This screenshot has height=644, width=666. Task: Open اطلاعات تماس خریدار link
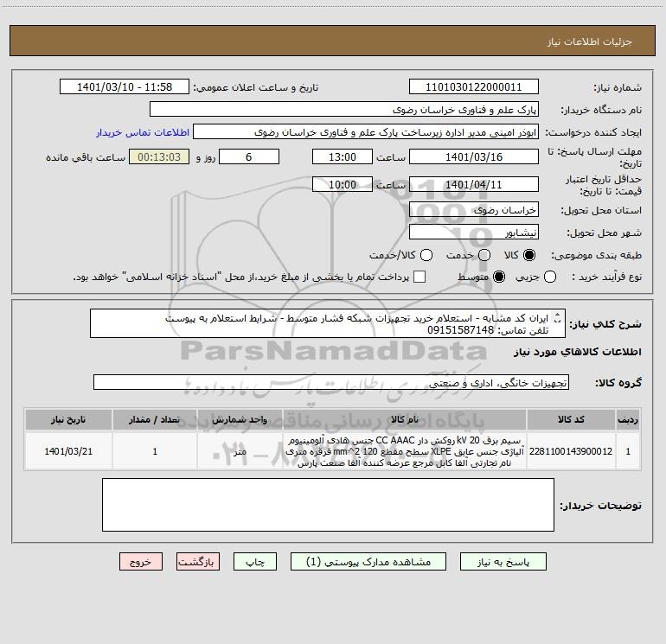(x=143, y=132)
